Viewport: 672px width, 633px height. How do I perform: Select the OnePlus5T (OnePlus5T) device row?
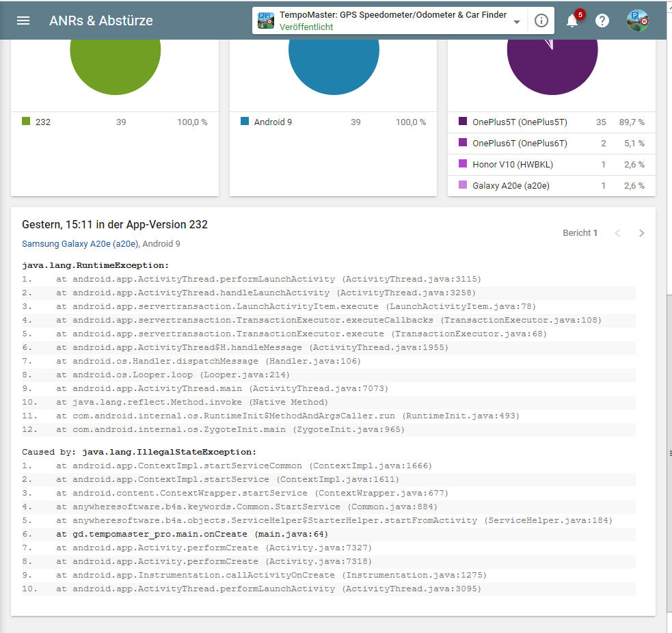[552, 122]
